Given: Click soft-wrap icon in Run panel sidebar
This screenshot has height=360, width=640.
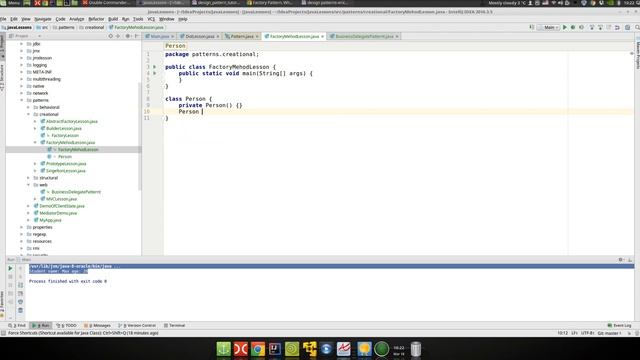Looking at the screenshot, I should pos(20,285).
